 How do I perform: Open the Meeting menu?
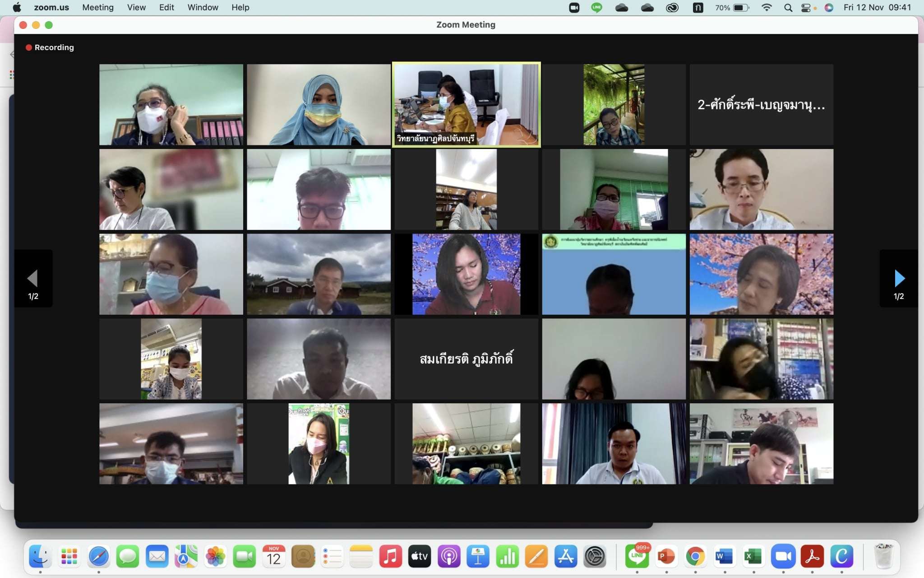pos(98,8)
